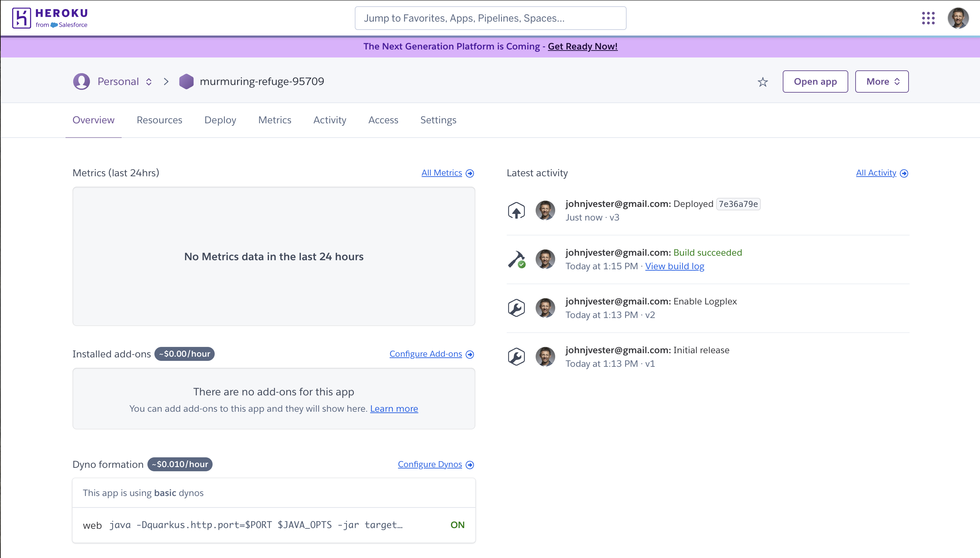This screenshot has height=558, width=980.
Task: Click the wrench icon beside Enable Logplex entry
Action: 516,307
